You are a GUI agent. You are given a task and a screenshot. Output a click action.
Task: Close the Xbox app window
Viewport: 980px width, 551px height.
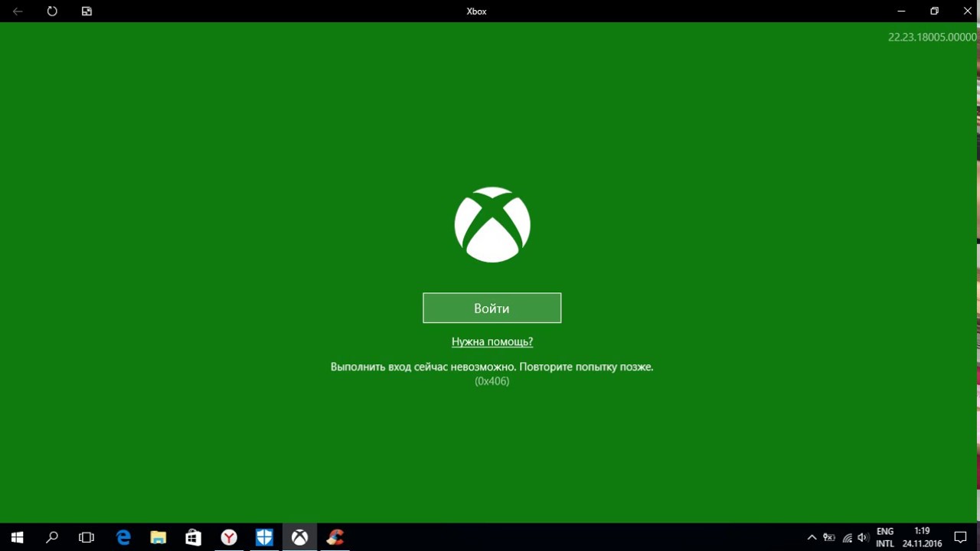click(966, 11)
